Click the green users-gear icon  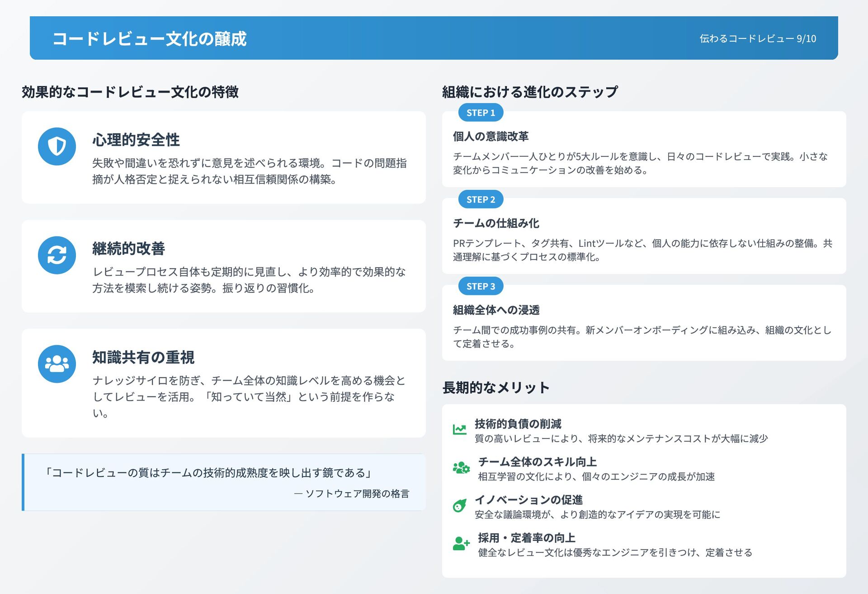pyautogui.click(x=461, y=468)
